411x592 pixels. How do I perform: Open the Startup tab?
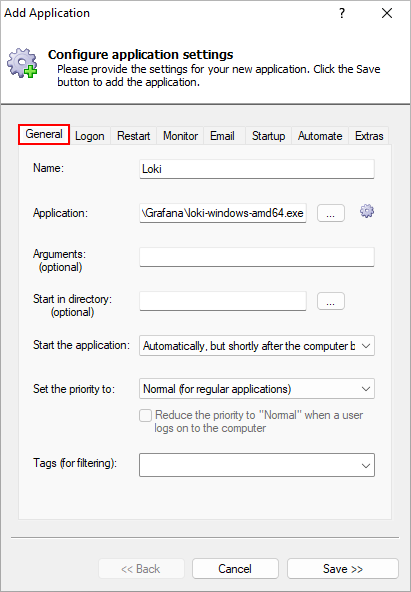tap(268, 136)
